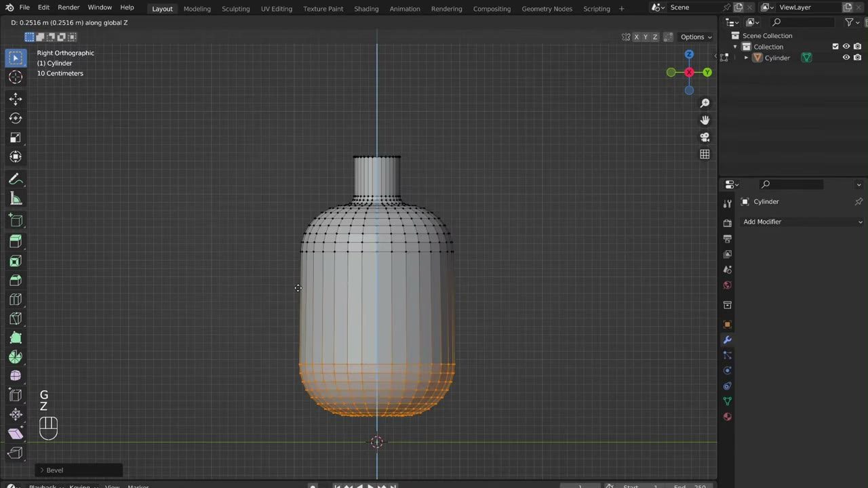Uncheck the Collection exclude checkbox
The image size is (868, 488).
[835, 47]
